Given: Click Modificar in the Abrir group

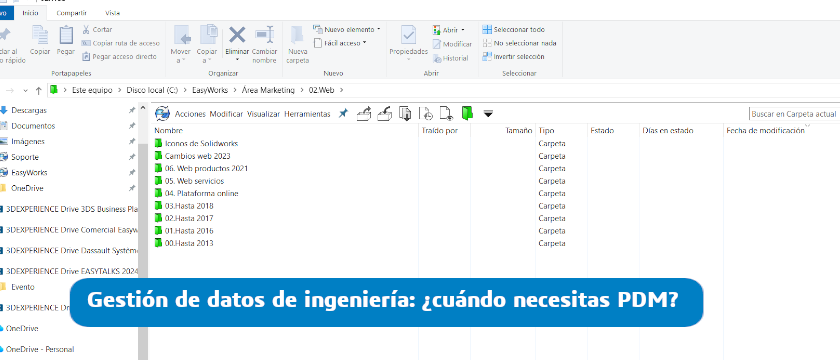Looking at the screenshot, I should point(452,44).
